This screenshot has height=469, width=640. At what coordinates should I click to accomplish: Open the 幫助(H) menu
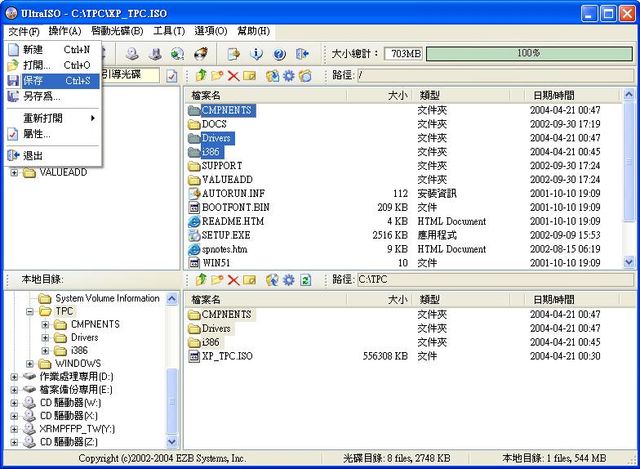[x=253, y=31]
